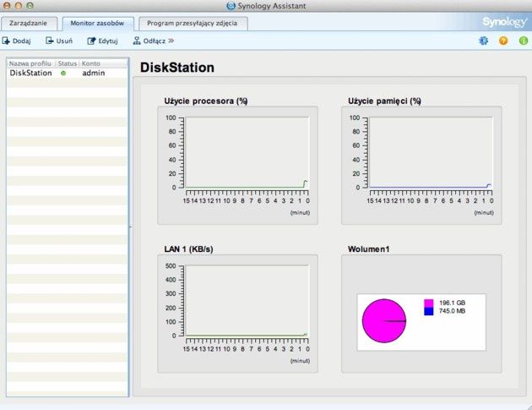Image resolution: width=532 pixels, height=410 pixels.
Task: Click the Użycie procesora (%) title
Action: click(206, 101)
